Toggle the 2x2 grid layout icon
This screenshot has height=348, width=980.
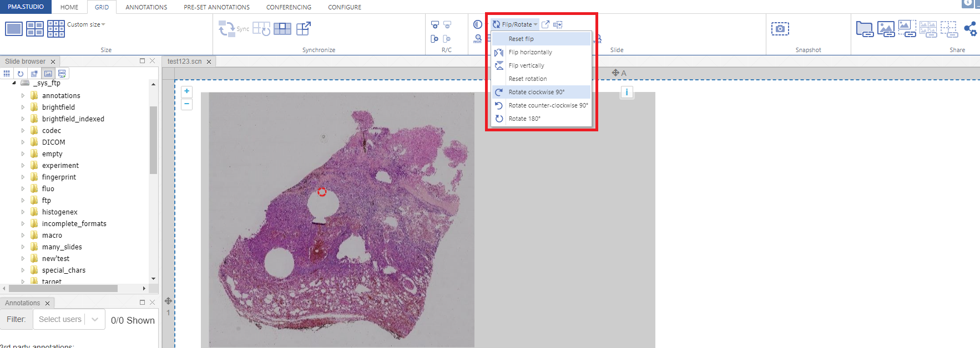point(35,29)
